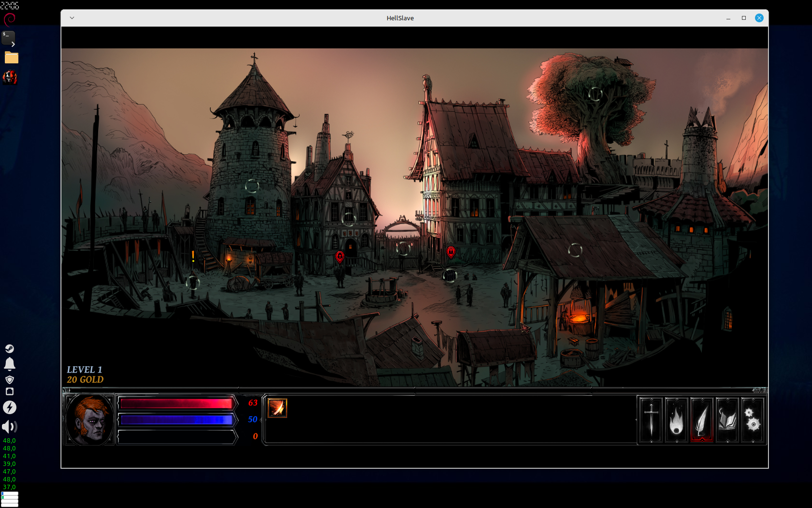Image resolution: width=812 pixels, height=508 pixels.
Task: Maximize the HellSlave window
Action: pyautogui.click(x=744, y=18)
